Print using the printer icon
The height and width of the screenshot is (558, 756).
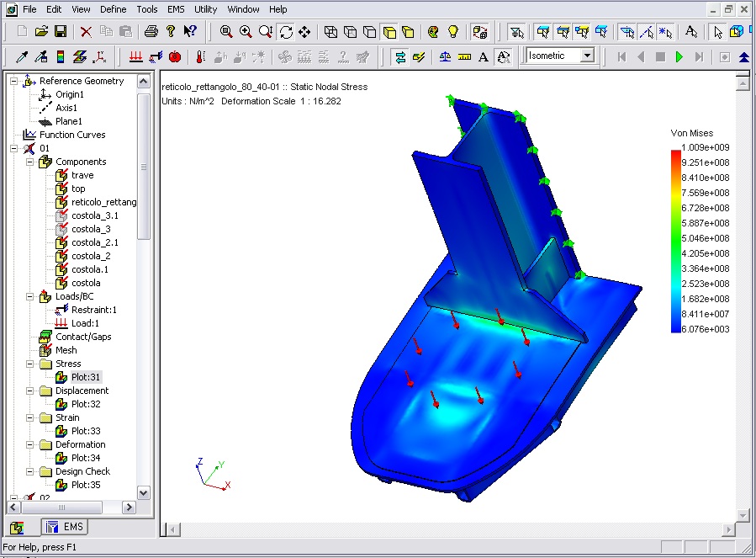point(151,32)
